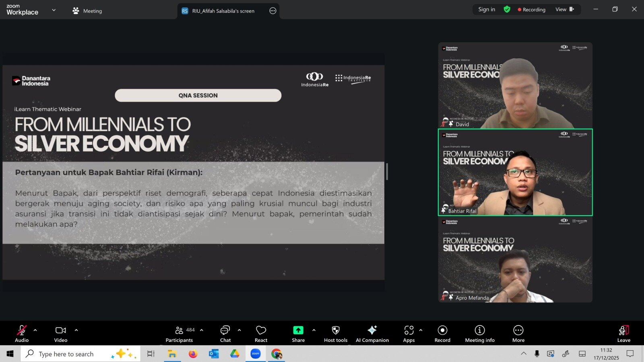This screenshot has height=362, width=644.
Task: Toggle the Video camera
Action: (x=61, y=333)
